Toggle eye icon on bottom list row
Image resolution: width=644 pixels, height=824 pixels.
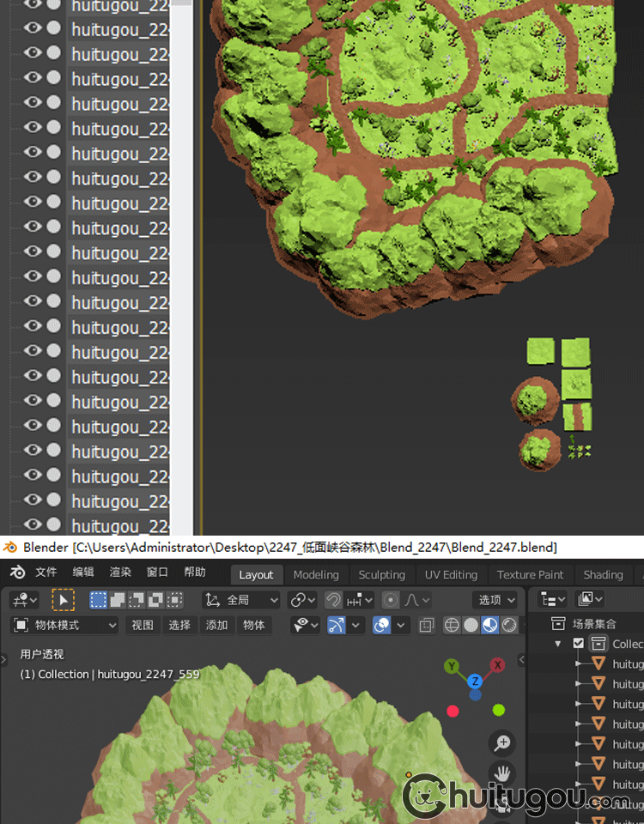tap(33, 524)
